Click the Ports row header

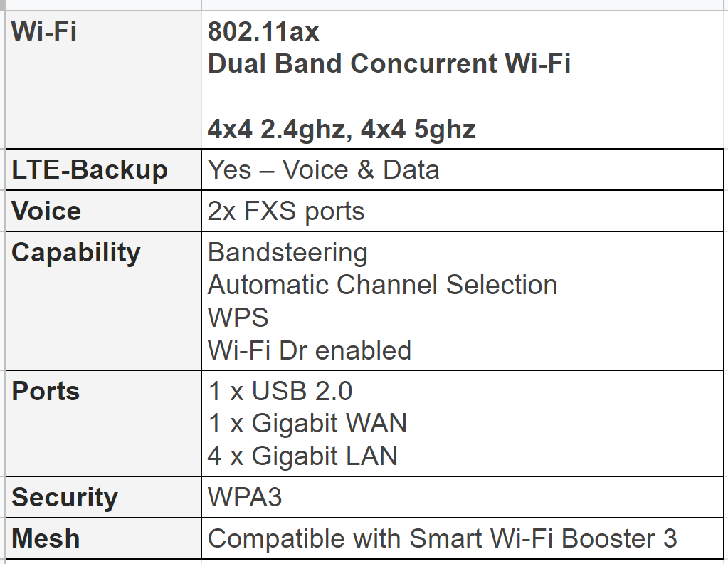pos(103,423)
